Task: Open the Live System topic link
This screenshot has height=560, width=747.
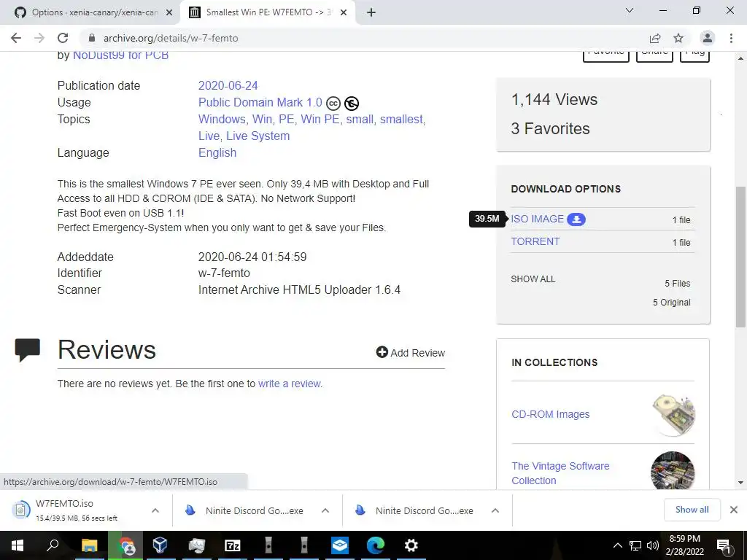Action: (x=258, y=136)
